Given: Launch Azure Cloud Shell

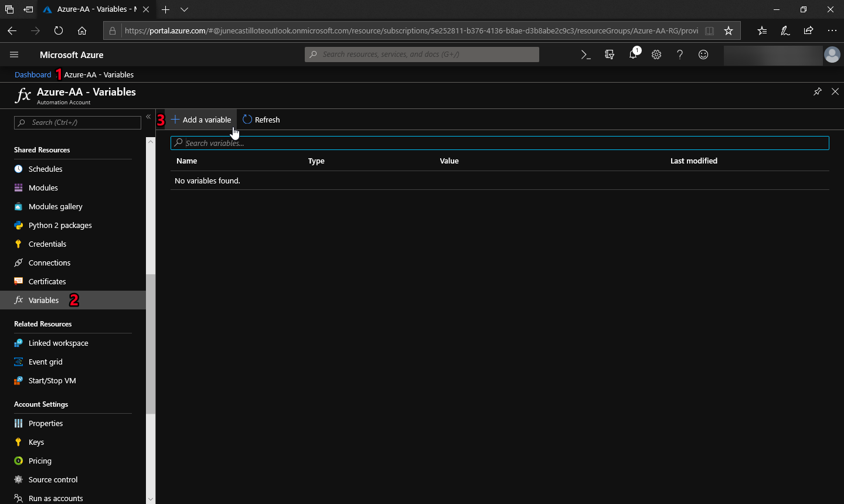Looking at the screenshot, I should click(586, 54).
